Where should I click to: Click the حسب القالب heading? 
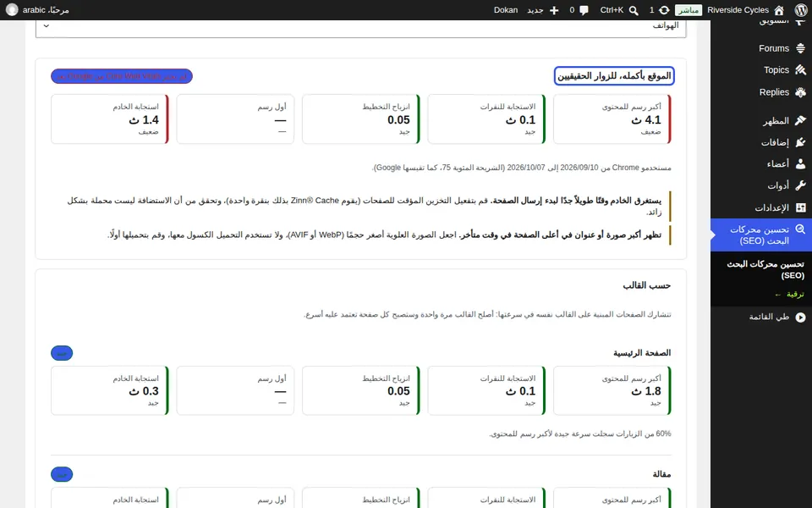pos(647,285)
